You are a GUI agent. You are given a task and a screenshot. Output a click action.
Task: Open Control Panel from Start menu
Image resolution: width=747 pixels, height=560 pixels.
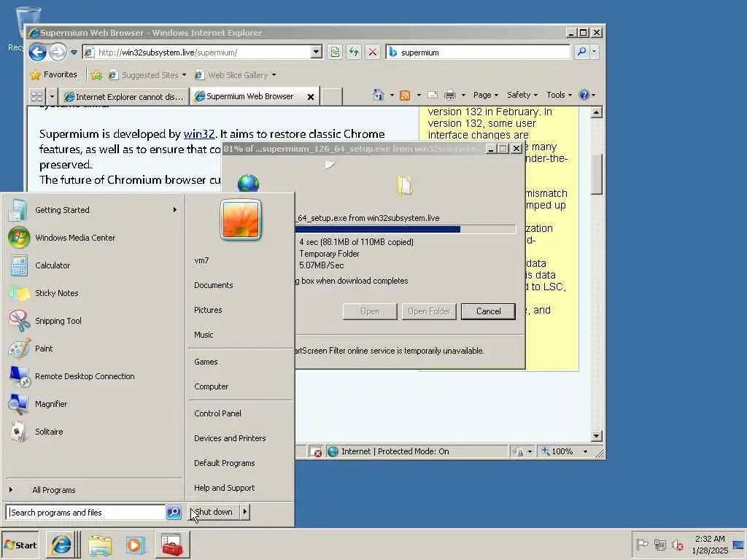[217, 413]
